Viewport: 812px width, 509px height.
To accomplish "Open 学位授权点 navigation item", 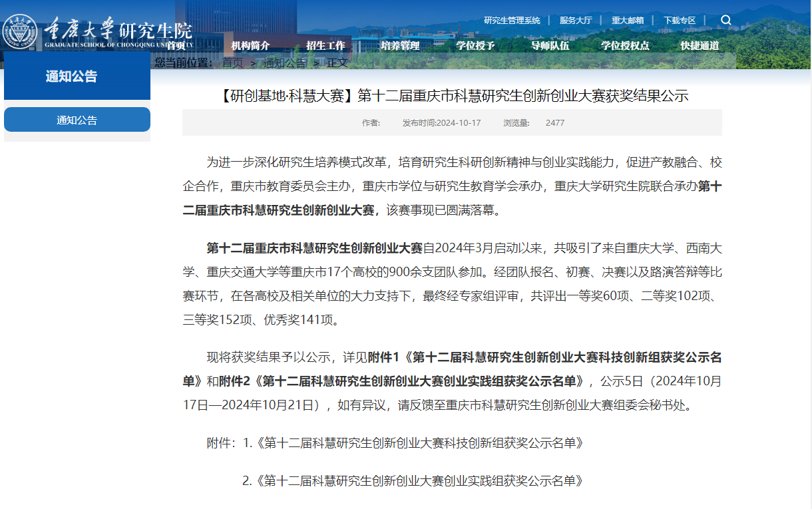I will coord(625,45).
